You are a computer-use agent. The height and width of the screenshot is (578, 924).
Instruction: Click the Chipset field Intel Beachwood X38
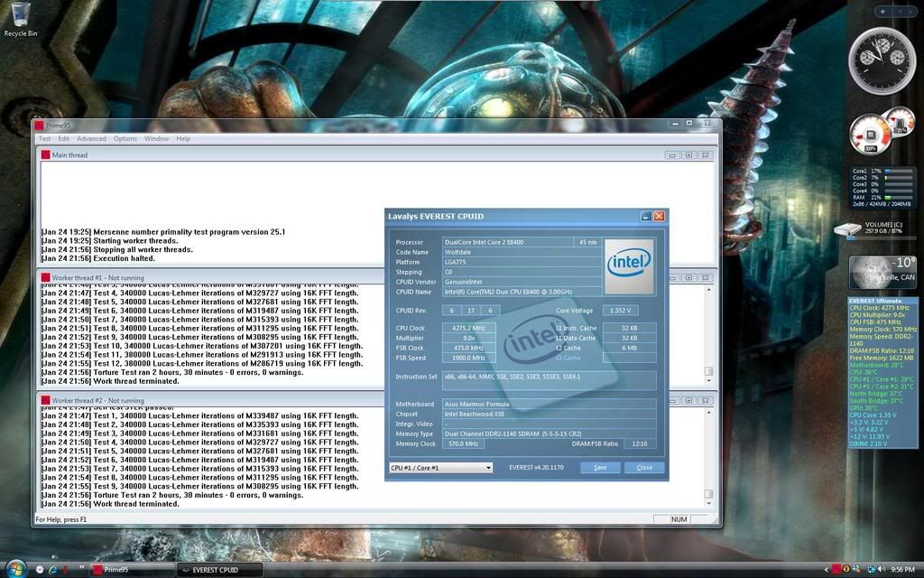tap(550, 414)
